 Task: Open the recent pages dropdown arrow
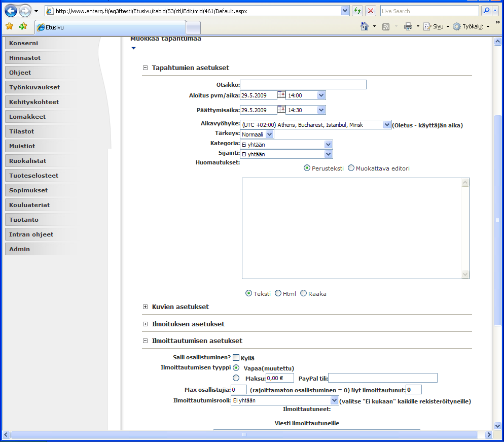tap(37, 11)
